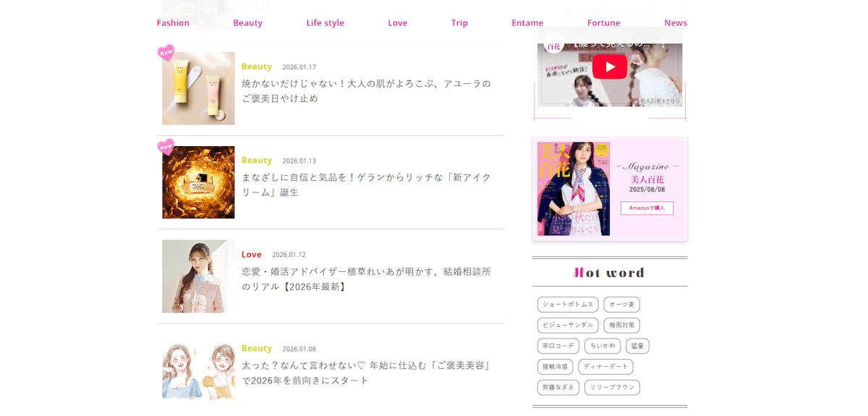868x416 pixels.
Task: Open the Love navigation menu
Action: click(397, 22)
